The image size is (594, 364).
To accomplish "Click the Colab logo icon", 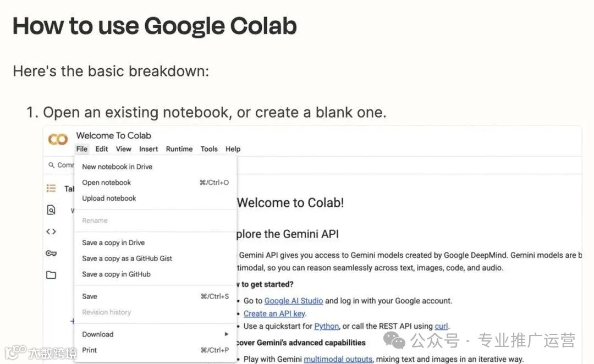I will tap(58, 140).
